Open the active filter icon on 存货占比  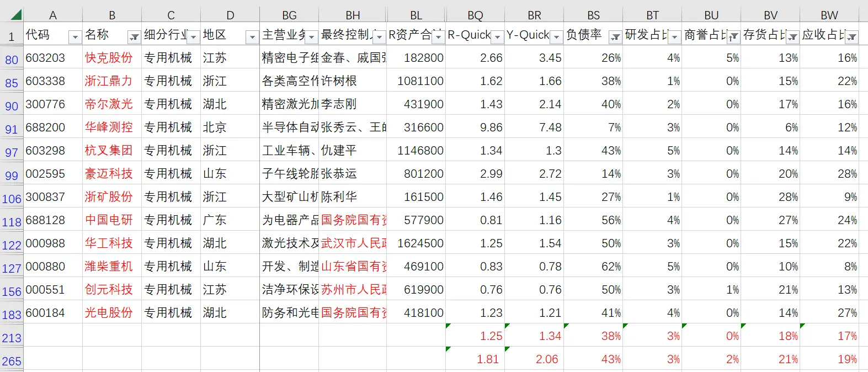tap(792, 37)
